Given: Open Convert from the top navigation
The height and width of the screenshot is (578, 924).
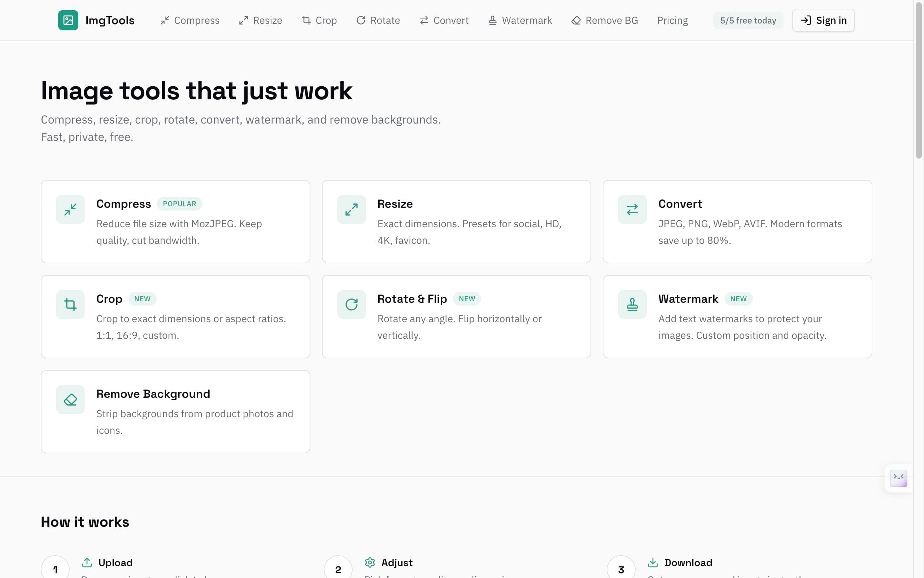Looking at the screenshot, I should point(444,20).
